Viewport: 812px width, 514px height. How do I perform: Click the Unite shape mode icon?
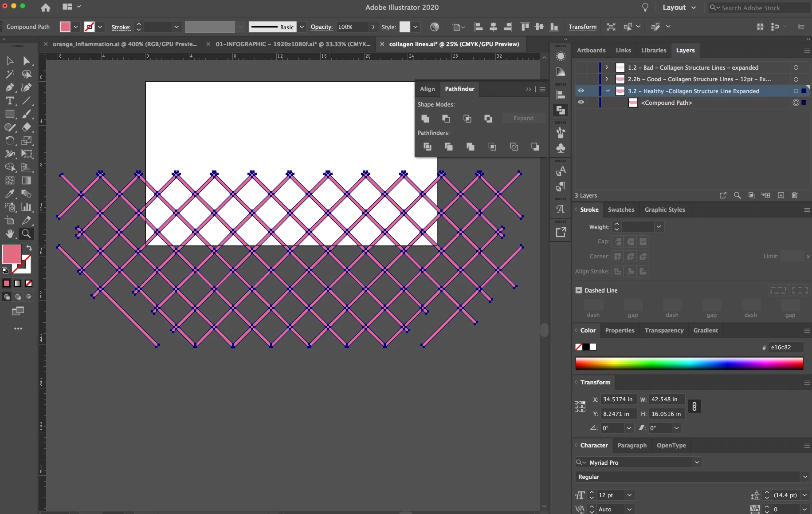[x=425, y=119]
